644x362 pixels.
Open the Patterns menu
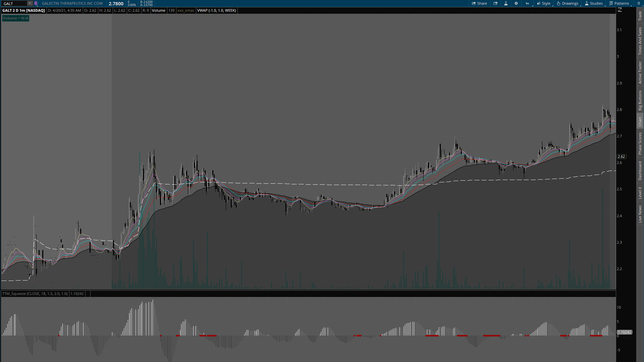[x=619, y=3]
